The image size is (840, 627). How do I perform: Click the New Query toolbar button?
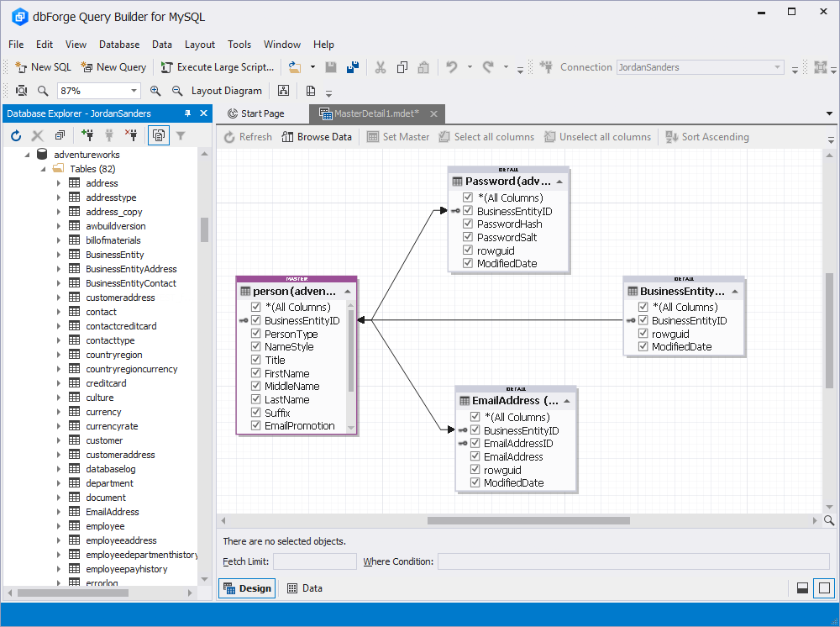[x=113, y=67]
